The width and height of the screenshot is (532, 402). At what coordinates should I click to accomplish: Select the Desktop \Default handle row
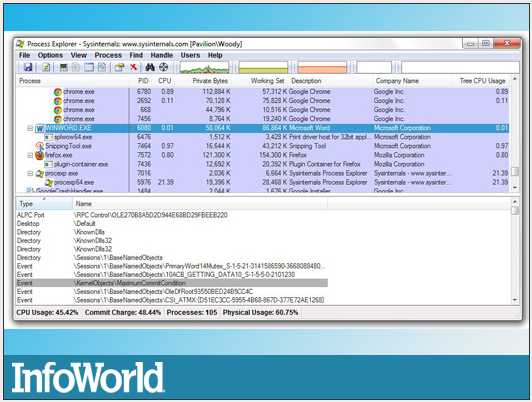click(x=172, y=224)
